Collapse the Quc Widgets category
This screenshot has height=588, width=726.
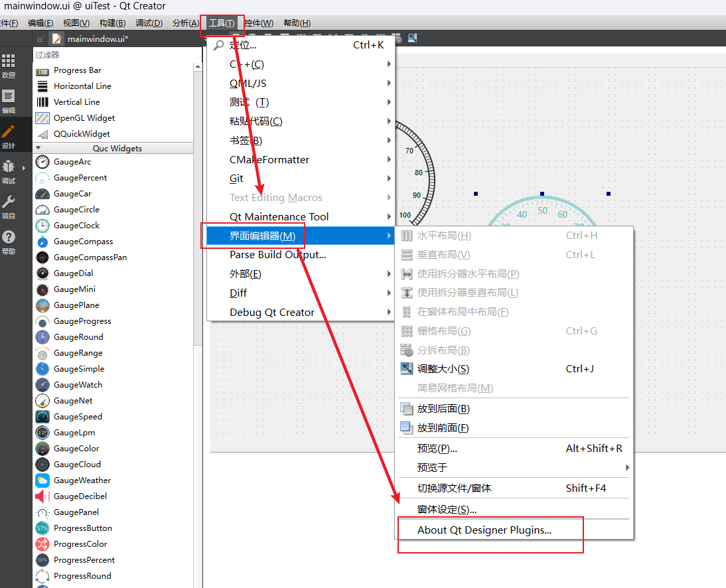pyautogui.click(x=38, y=149)
